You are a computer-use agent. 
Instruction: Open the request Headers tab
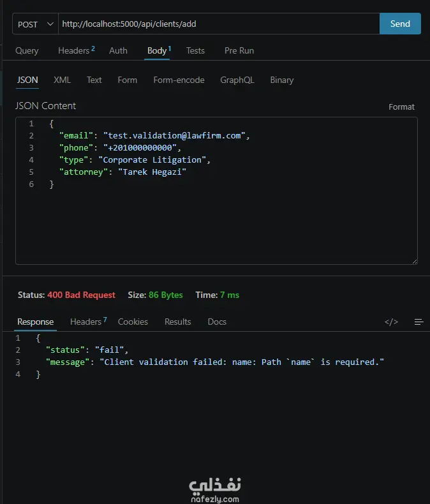tap(77, 50)
